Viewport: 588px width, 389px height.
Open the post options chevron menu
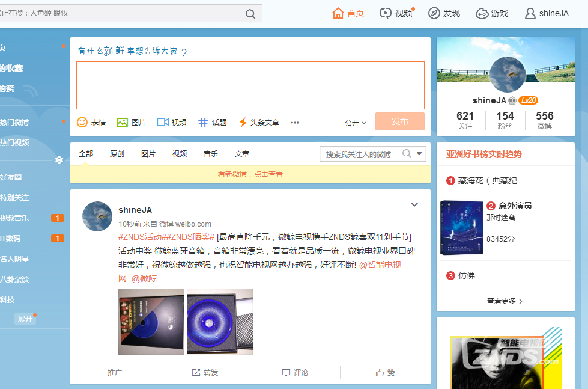coord(414,204)
